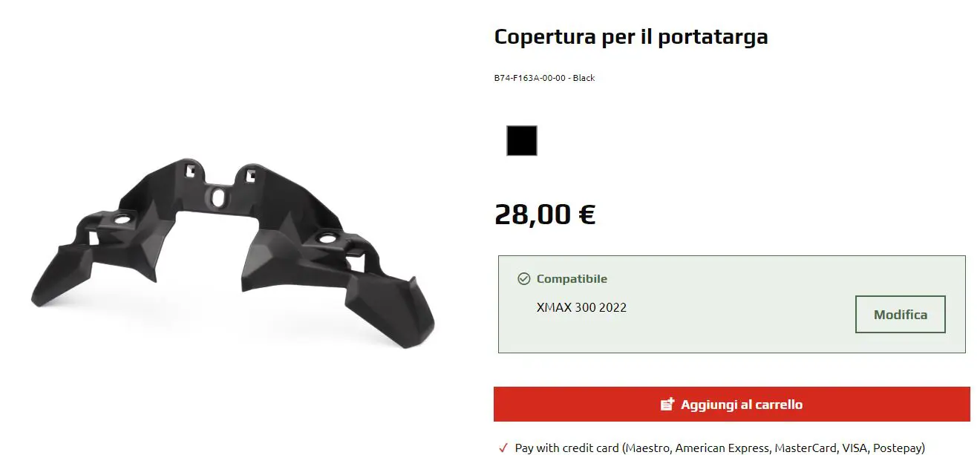Click the 28,00 € price
Screen dimensions: 980x455
click(x=545, y=215)
